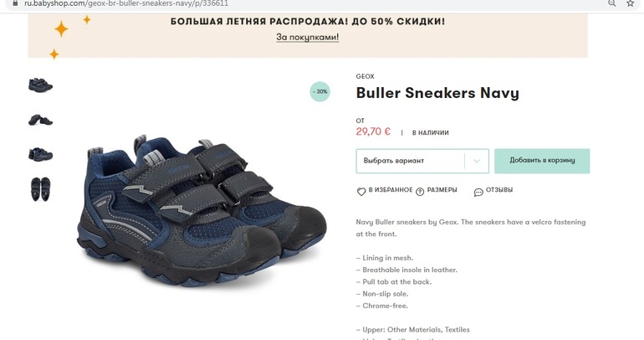Screen dimensions: 644x340
Task: Click the GEOX brand link
Action: tap(365, 76)
